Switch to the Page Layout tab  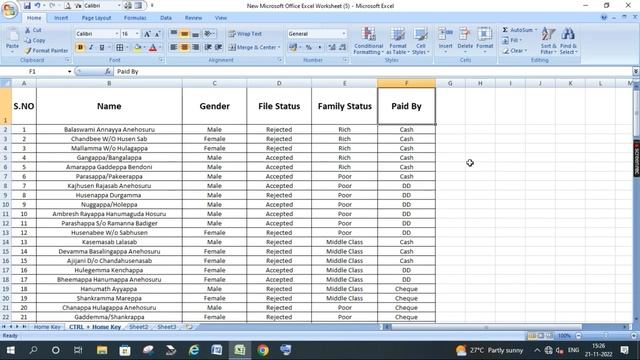tap(96, 18)
